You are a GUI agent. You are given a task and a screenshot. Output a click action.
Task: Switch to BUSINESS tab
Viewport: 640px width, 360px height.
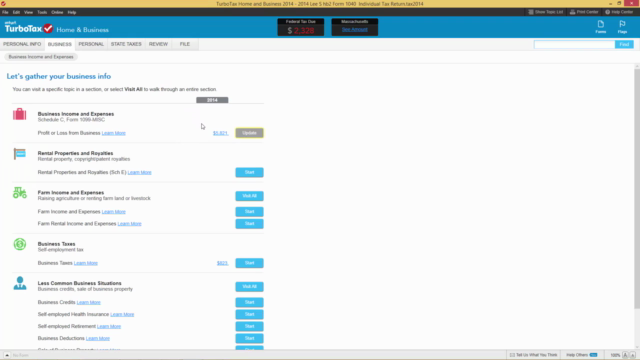tap(60, 44)
